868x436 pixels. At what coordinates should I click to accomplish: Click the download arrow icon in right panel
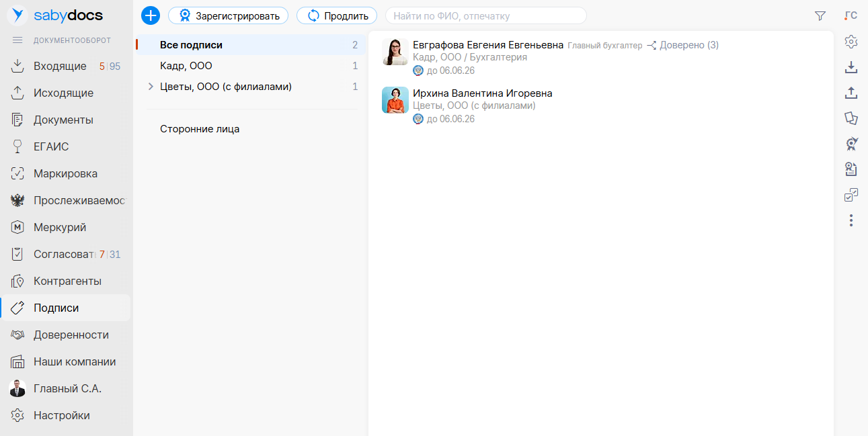[x=851, y=67]
